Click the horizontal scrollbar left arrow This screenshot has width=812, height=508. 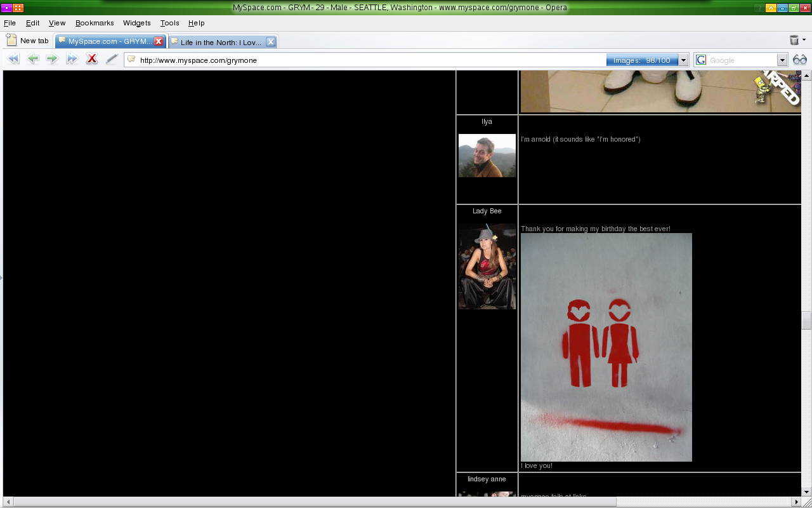pyautogui.click(x=8, y=502)
